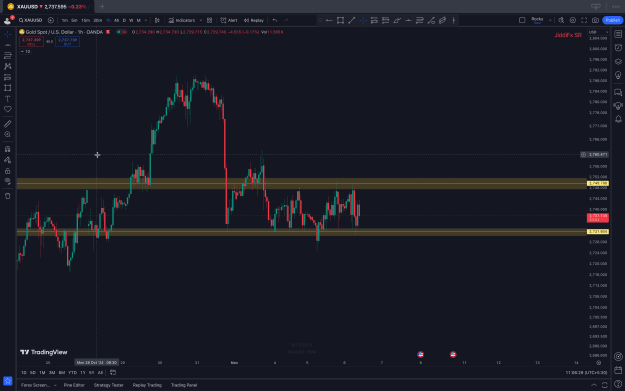Viewport: 625px width, 391px height.
Task: Select the ruler Measure tool
Action: (x=8, y=124)
